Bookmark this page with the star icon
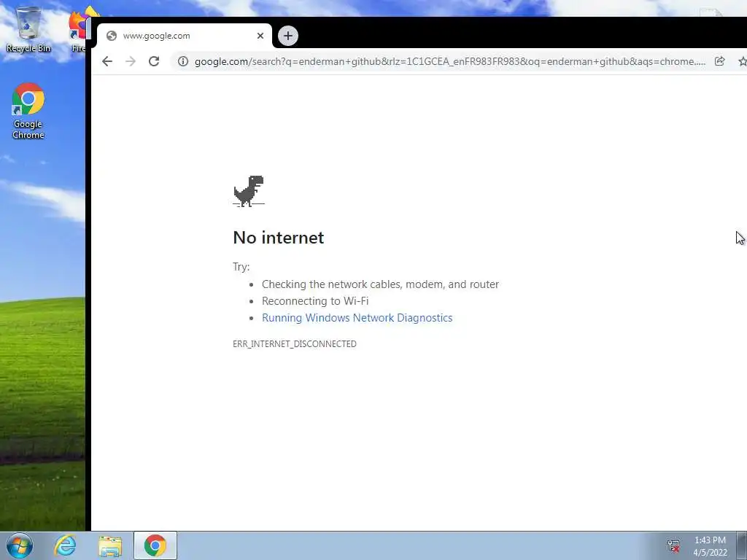 [x=742, y=61]
